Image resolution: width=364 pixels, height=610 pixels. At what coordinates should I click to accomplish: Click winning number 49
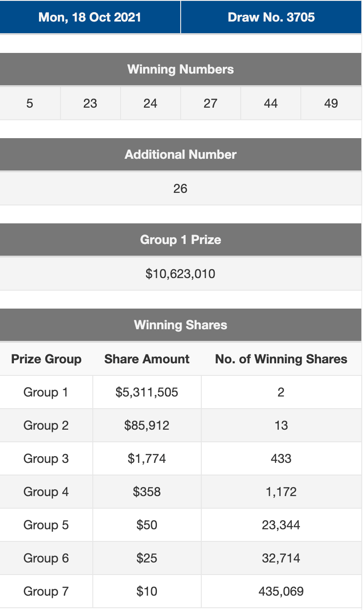(331, 104)
